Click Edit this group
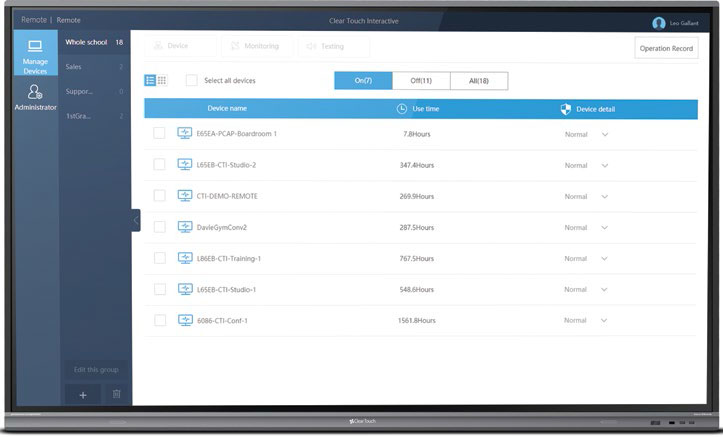Image resolution: width=723 pixels, height=437 pixels. (96, 370)
